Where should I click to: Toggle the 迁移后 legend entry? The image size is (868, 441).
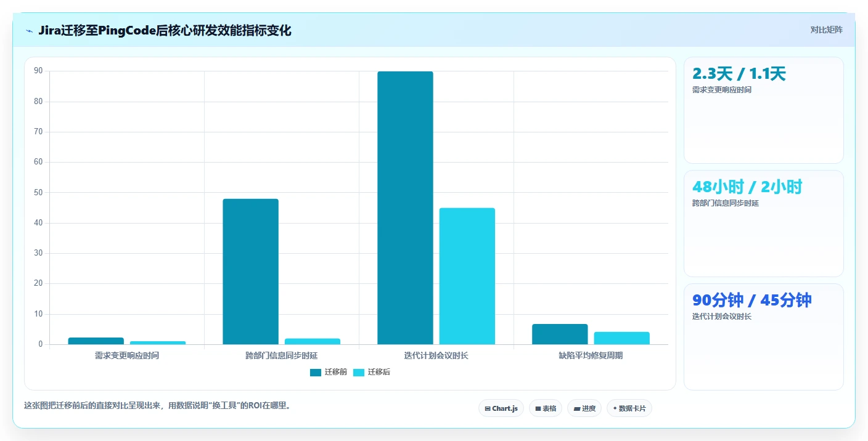[372, 372]
